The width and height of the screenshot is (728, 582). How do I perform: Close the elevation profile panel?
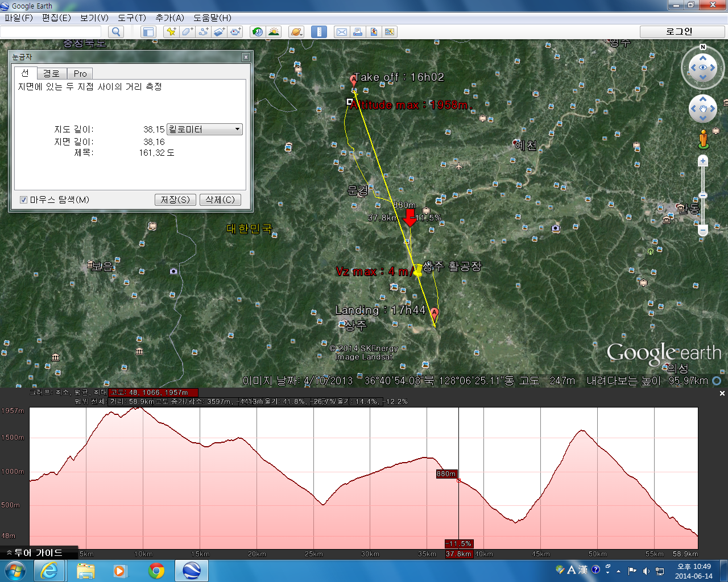pyautogui.click(x=722, y=393)
